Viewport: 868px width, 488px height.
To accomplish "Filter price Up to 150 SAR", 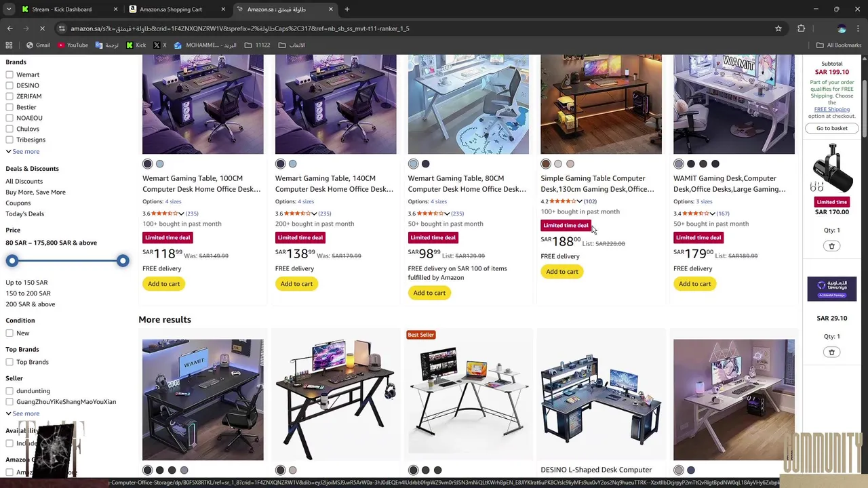I will 26,283.
